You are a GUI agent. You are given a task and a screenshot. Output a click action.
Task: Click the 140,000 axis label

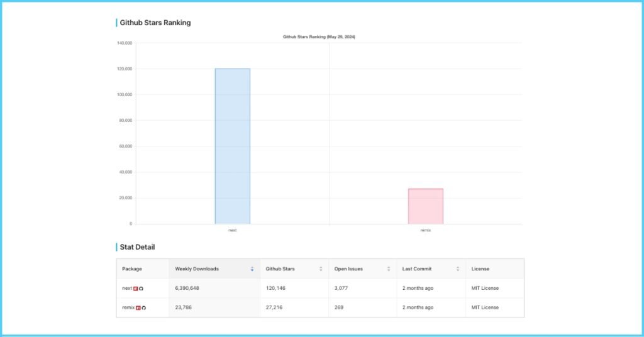tap(125, 43)
